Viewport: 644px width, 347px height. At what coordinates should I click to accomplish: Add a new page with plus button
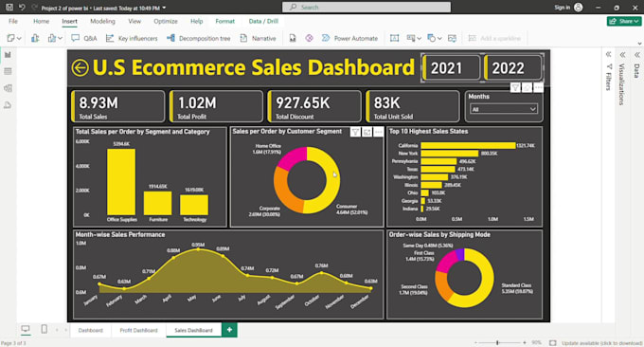pyautogui.click(x=229, y=330)
